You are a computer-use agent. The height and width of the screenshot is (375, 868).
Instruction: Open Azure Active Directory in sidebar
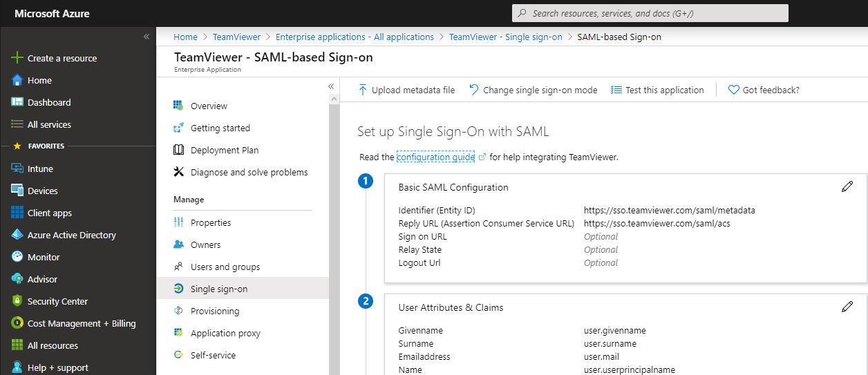coord(72,235)
